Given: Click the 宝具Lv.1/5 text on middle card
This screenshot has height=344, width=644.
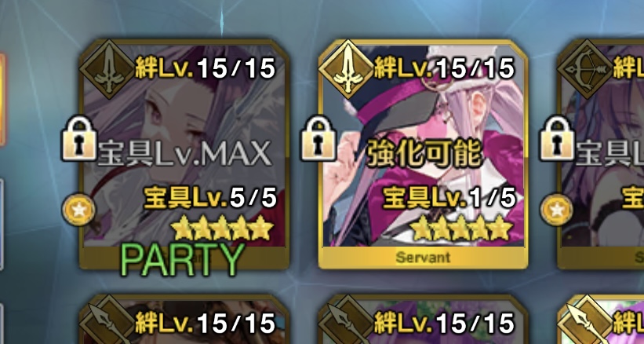Looking at the screenshot, I should tap(449, 199).
